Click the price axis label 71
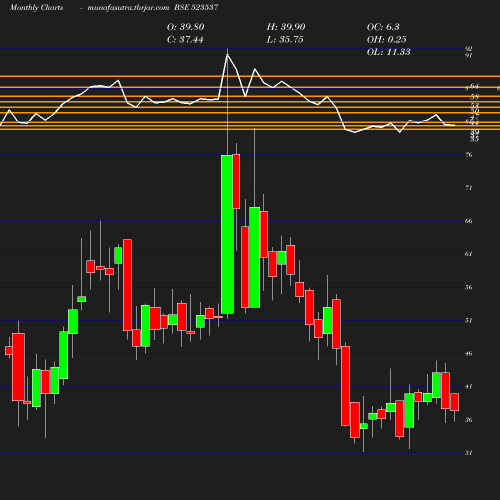 tap(469, 188)
